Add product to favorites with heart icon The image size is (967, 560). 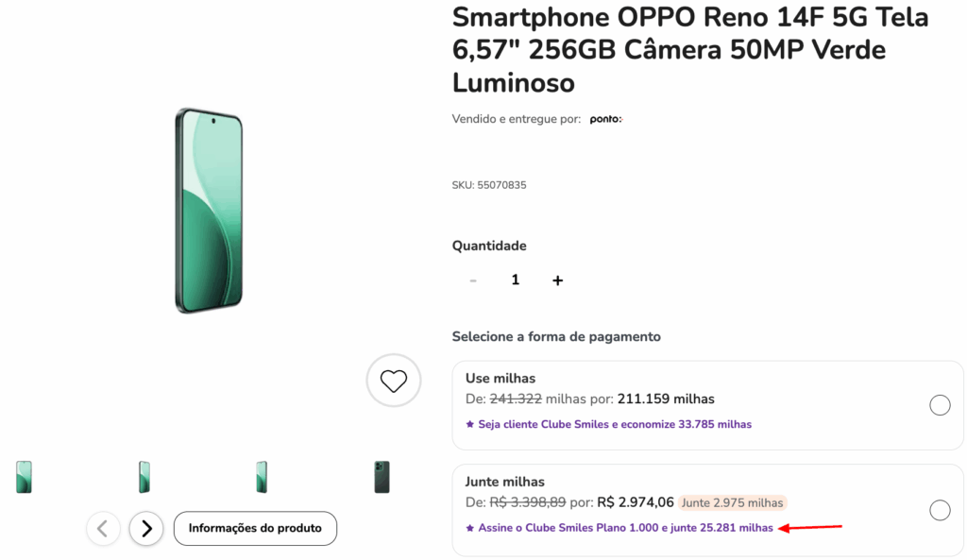tap(393, 381)
